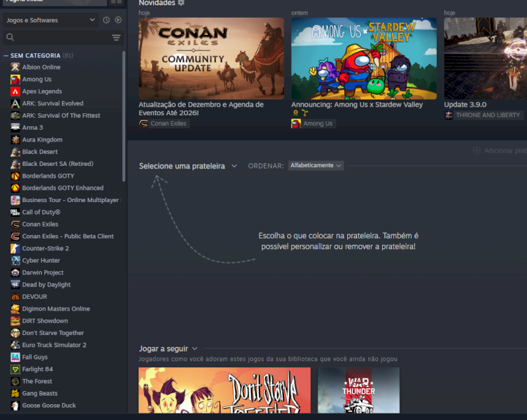Select Borderlands GOTY icon
This screenshot has height=420, width=527.
pyautogui.click(x=15, y=176)
